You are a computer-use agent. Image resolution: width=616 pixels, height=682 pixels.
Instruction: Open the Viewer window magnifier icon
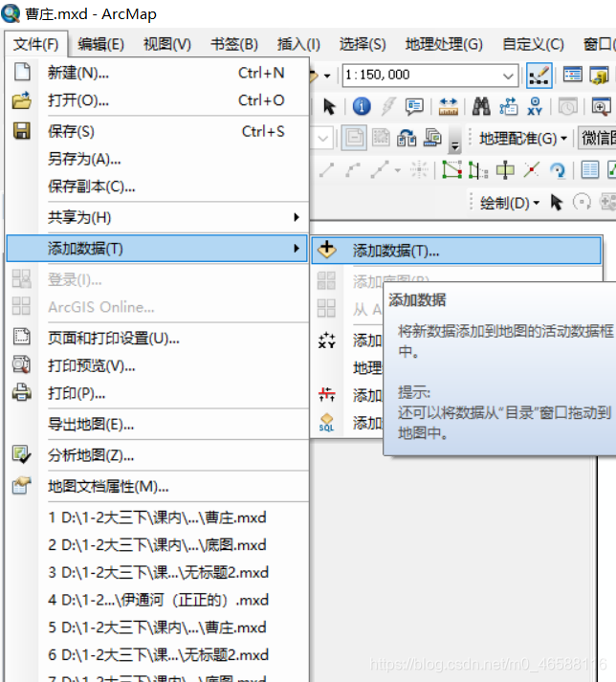602,106
